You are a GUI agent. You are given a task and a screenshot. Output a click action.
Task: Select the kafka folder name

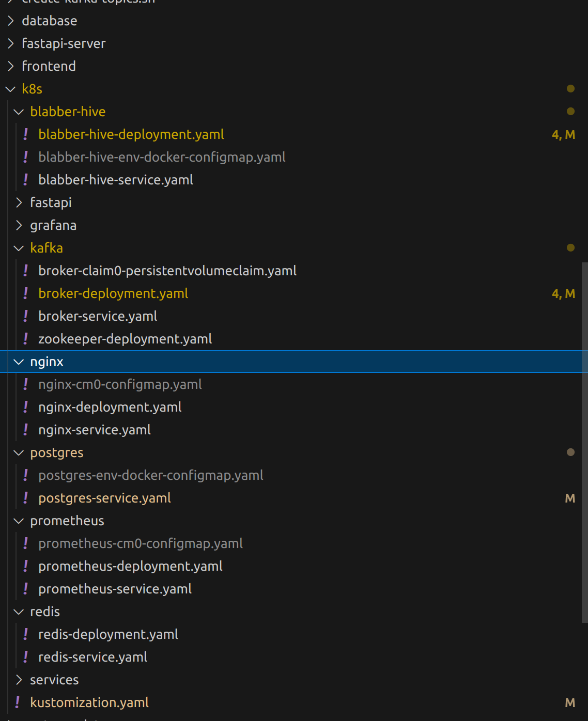47,248
